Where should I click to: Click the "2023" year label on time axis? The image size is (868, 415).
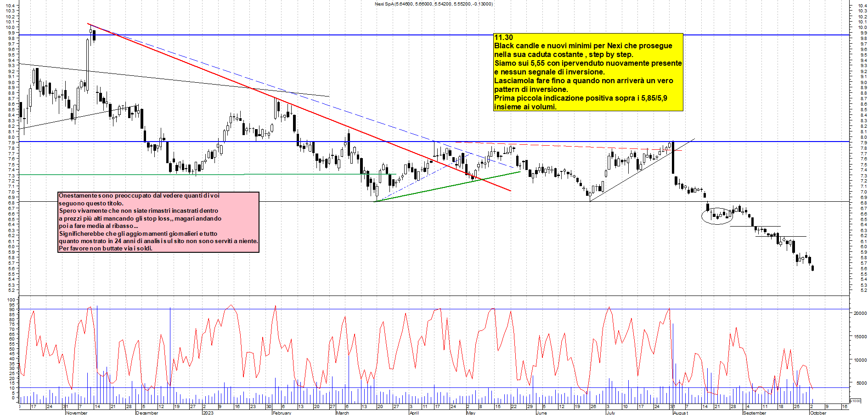click(208, 413)
